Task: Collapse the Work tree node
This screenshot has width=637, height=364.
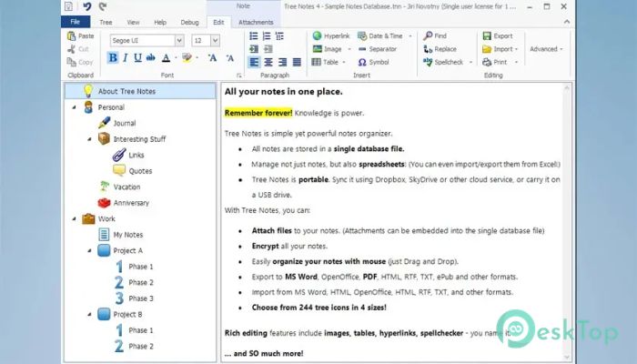Action: coord(74,218)
